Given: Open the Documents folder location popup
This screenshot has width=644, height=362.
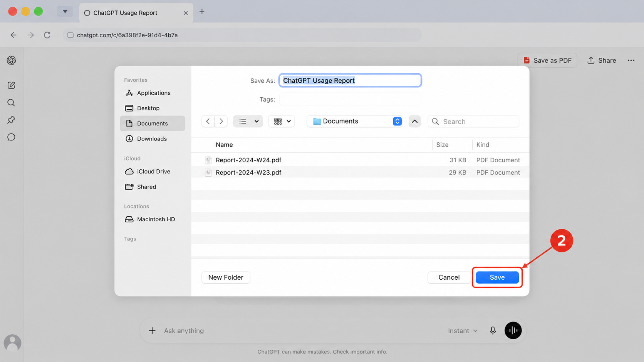Looking at the screenshot, I should pos(355,121).
